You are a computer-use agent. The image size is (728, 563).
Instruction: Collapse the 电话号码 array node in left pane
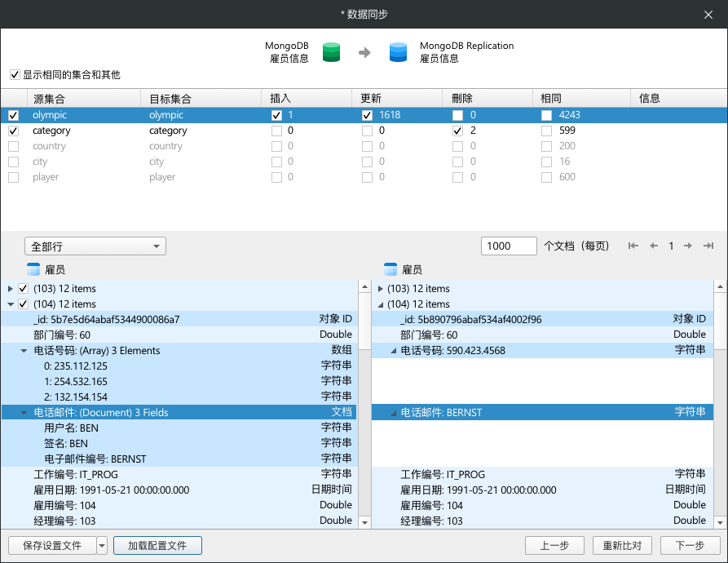tap(24, 351)
